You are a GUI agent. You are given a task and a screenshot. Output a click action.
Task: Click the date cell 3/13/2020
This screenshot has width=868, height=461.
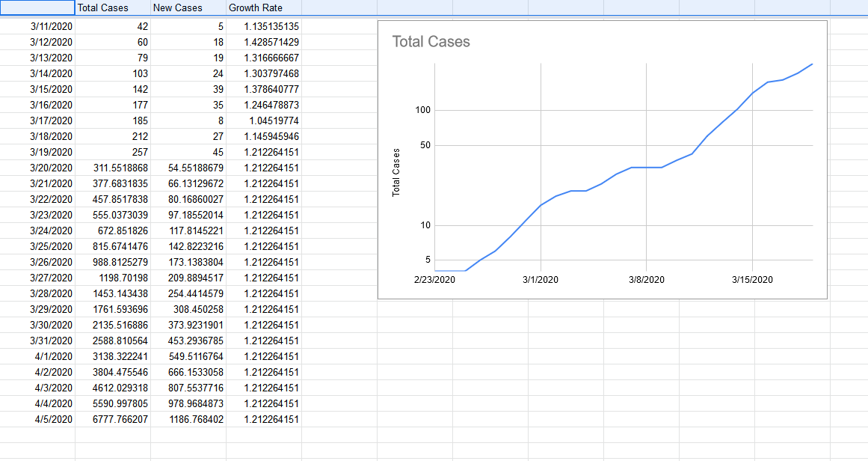(x=37, y=58)
